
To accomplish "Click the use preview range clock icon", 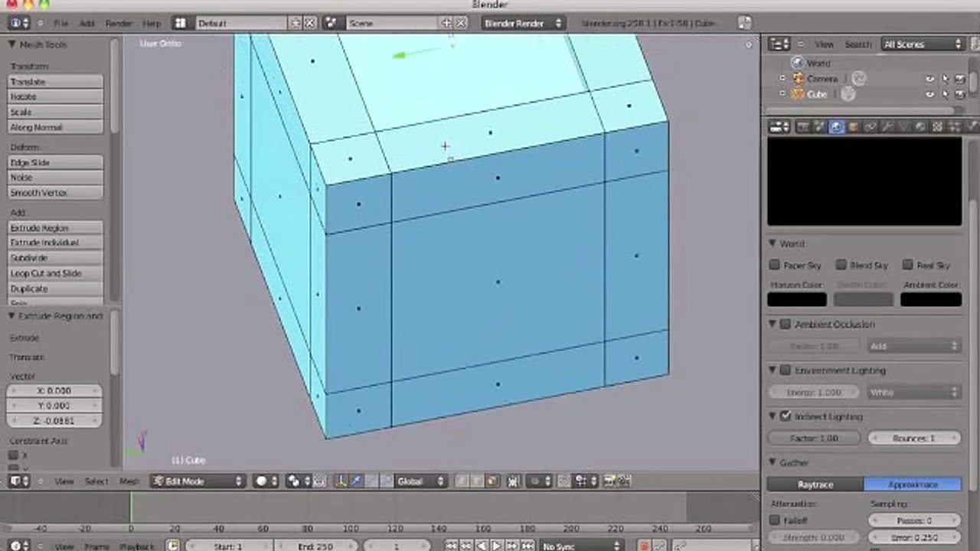I will point(173,546).
